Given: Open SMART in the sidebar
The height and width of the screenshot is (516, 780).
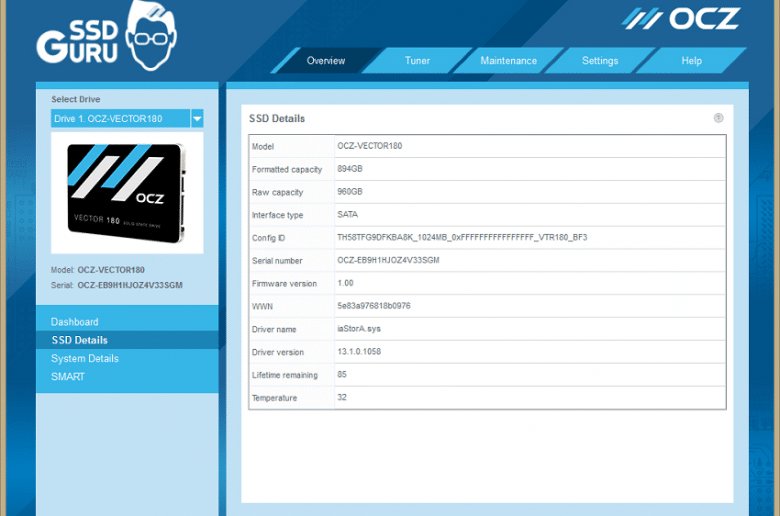Looking at the screenshot, I should pos(68,377).
